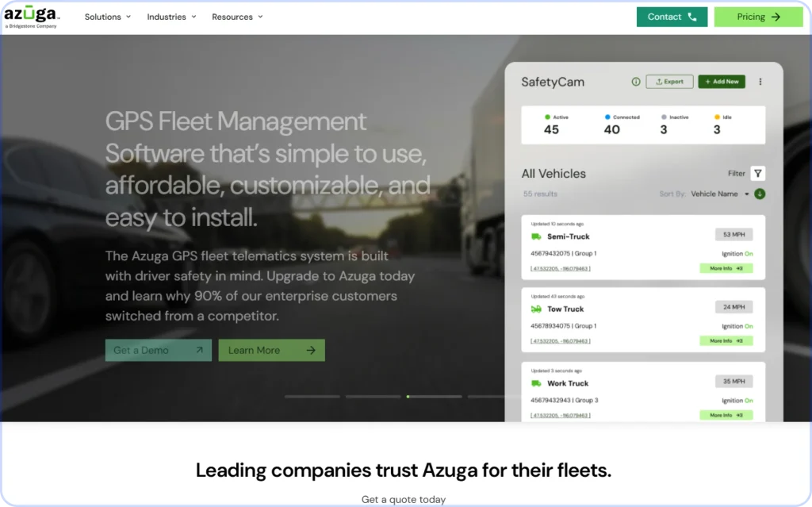
Task: Click the Get a Demo button
Action: [x=158, y=351]
